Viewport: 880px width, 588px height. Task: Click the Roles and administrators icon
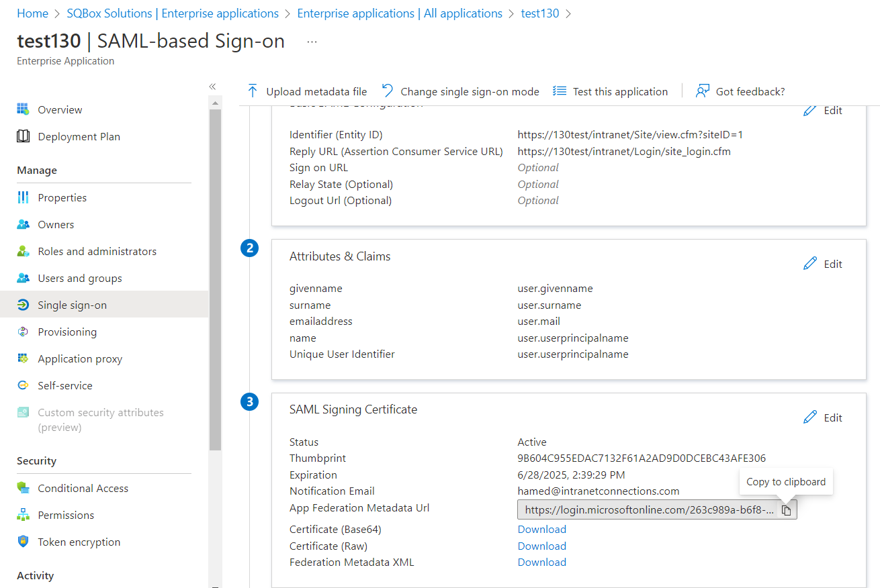(x=23, y=251)
